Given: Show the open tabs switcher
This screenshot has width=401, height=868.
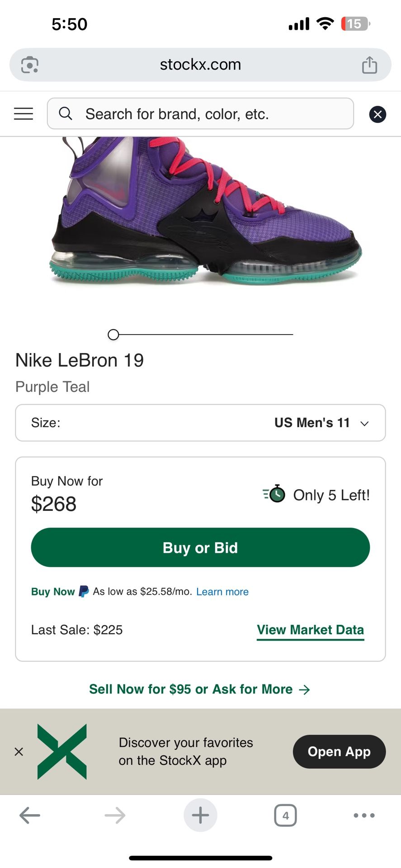Looking at the screenshot, I should pos(285,816).
